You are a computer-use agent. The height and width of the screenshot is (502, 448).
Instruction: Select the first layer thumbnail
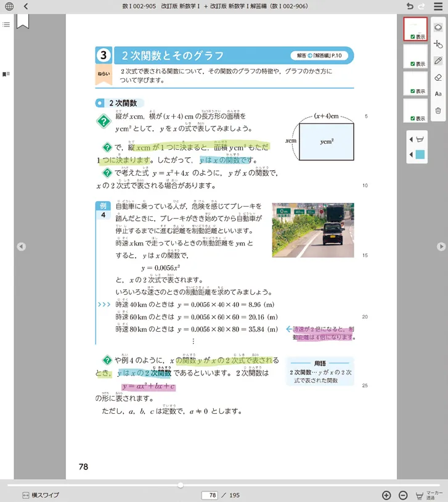[x=415, y=29]
